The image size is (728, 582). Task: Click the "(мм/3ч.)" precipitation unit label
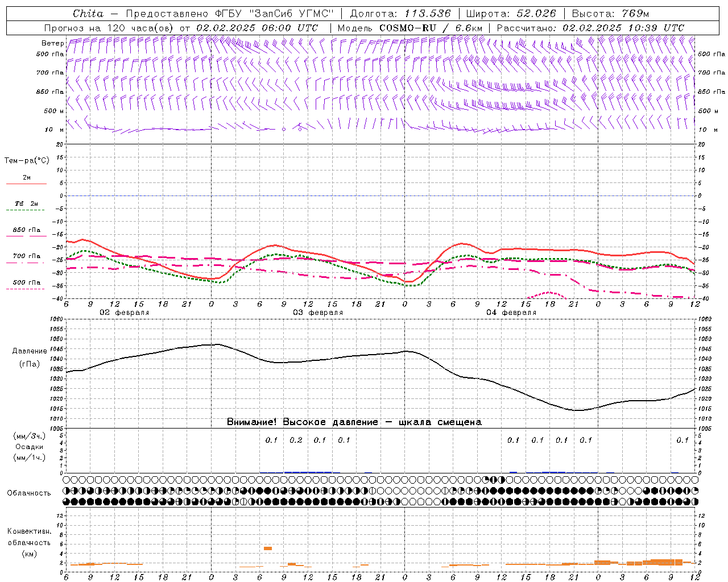coord(30,436)
